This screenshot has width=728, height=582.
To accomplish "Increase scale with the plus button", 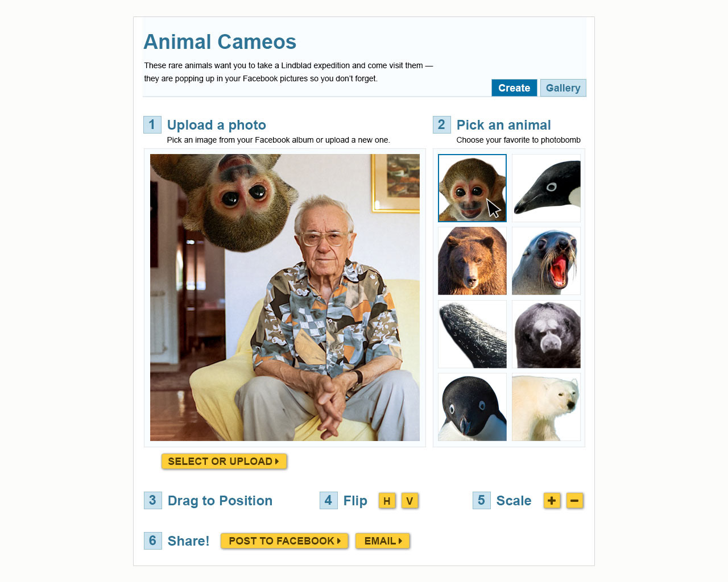I will click(x=552, y=501).
